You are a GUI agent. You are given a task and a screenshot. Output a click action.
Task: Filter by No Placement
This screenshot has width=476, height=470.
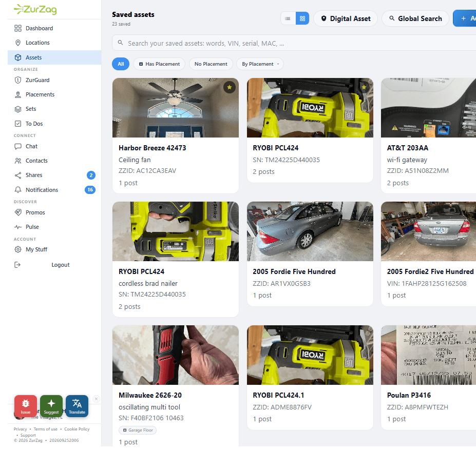[211, 64]
